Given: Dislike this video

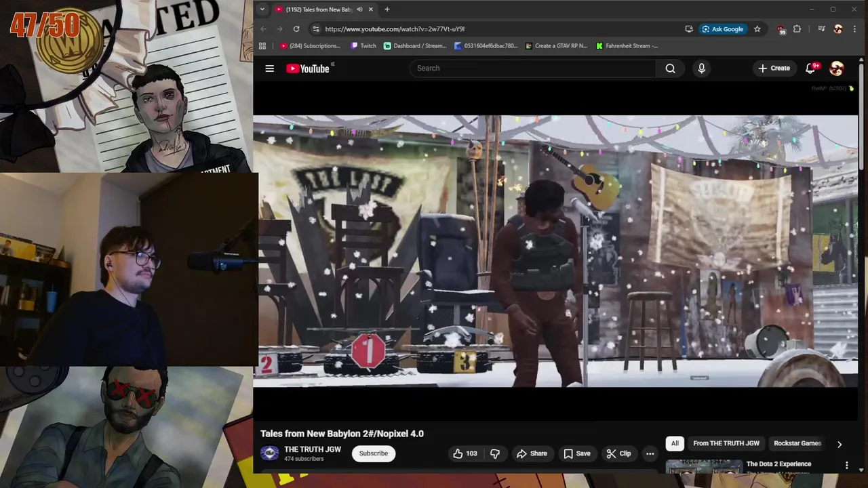Looking at the screenshot, I should click(x=495, y=453).
